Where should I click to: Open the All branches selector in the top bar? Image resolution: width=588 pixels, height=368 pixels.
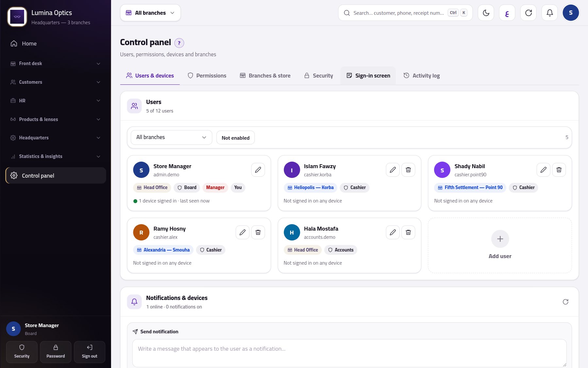[x=150, y=13]
